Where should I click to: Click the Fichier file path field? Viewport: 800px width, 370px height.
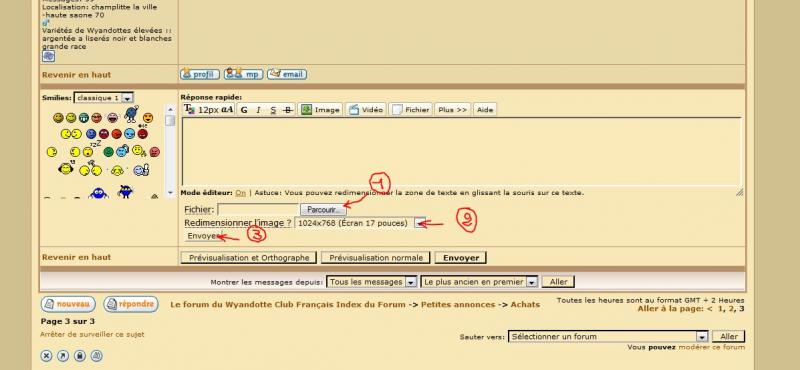pos(258,209)
